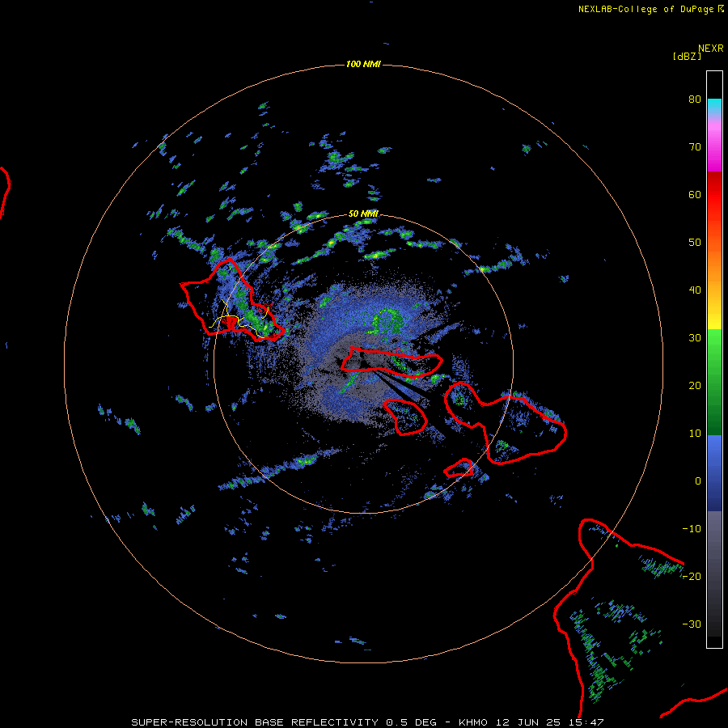728x728 pixels.
Task: Click the 60 value on the dBZ scale
Action: tap(695, 194)
